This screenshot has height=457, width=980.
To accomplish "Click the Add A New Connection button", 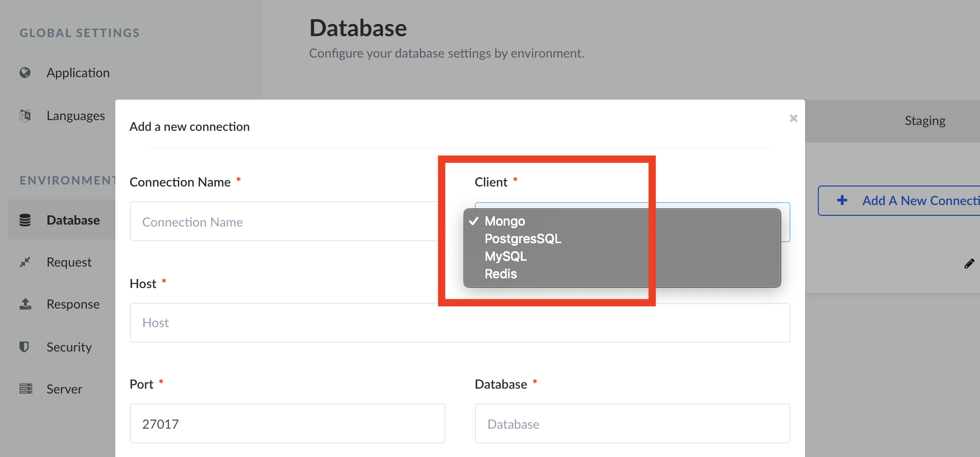I will tap(899, 201).
